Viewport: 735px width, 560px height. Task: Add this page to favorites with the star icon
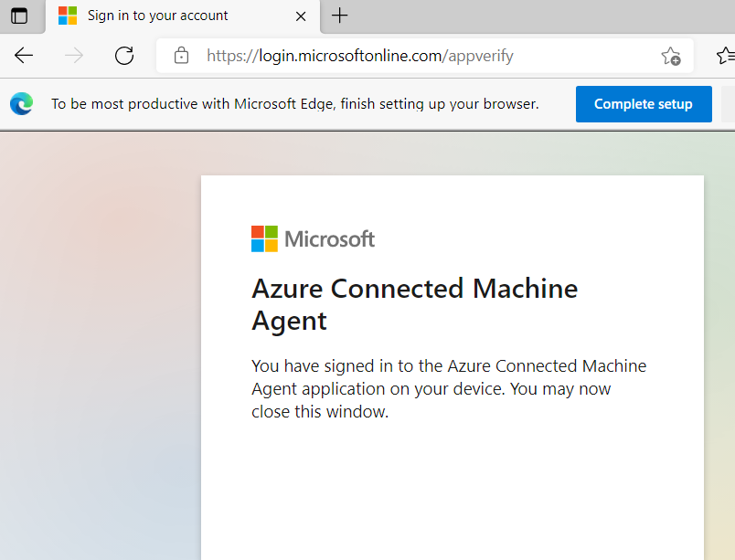671,56
